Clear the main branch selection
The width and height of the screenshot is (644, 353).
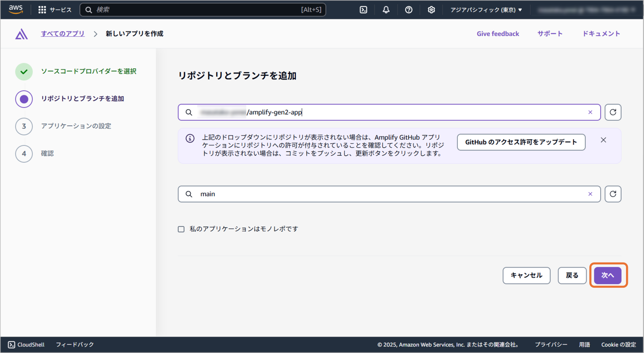[590, 194]
